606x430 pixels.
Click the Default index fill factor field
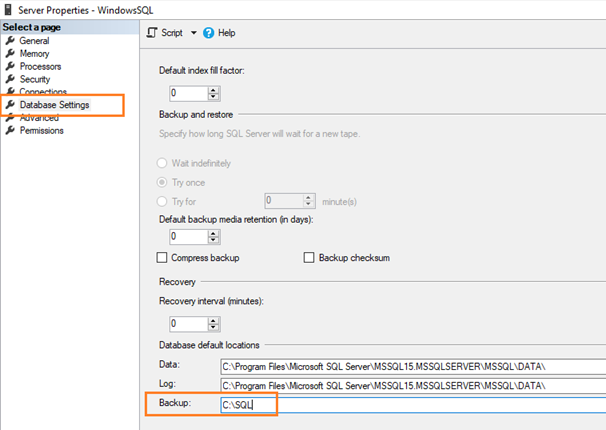pos(189,93)
